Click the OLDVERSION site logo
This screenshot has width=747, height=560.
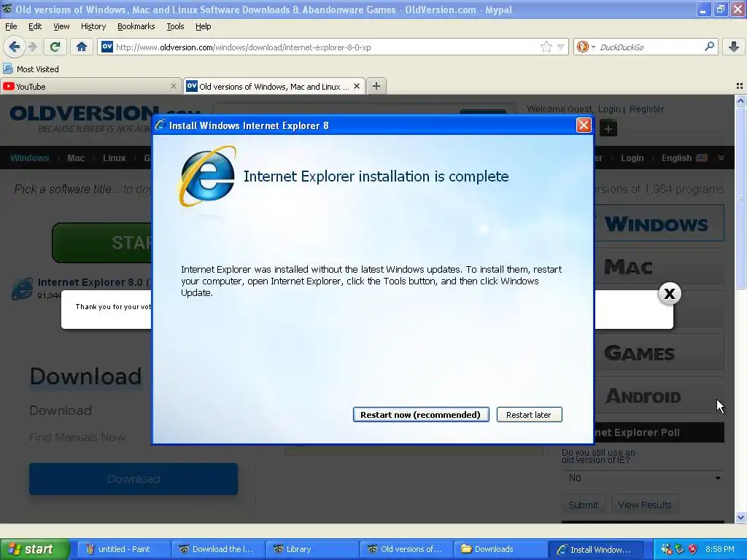tap(81, 117)
